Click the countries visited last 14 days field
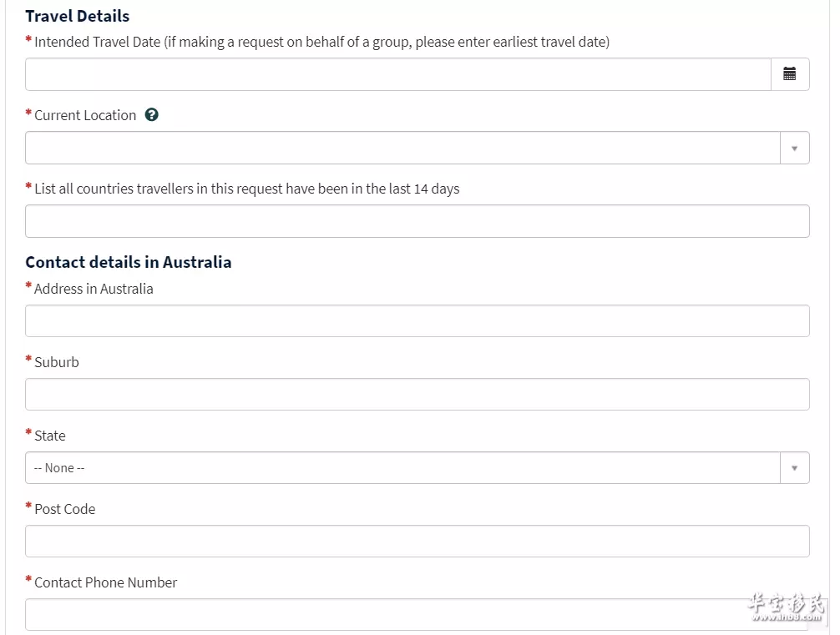 tap(417, 221)
